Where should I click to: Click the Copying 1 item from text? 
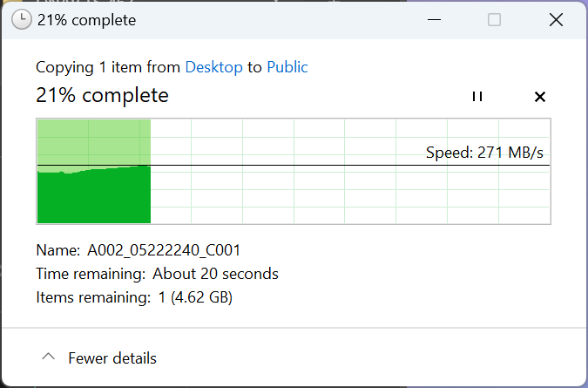coord(108,67)
